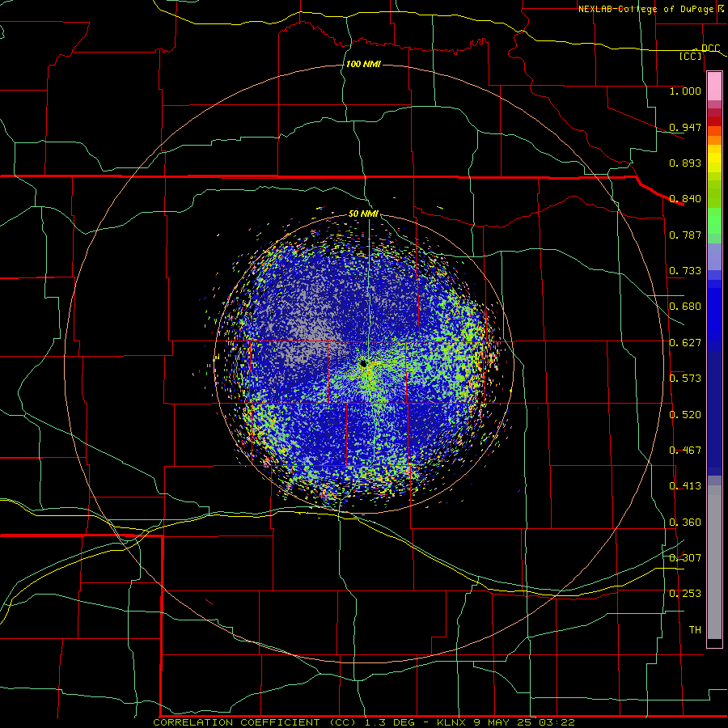Pick the red swatch on the color bar
Screen dimensions: 728x728
coord(714,121)
